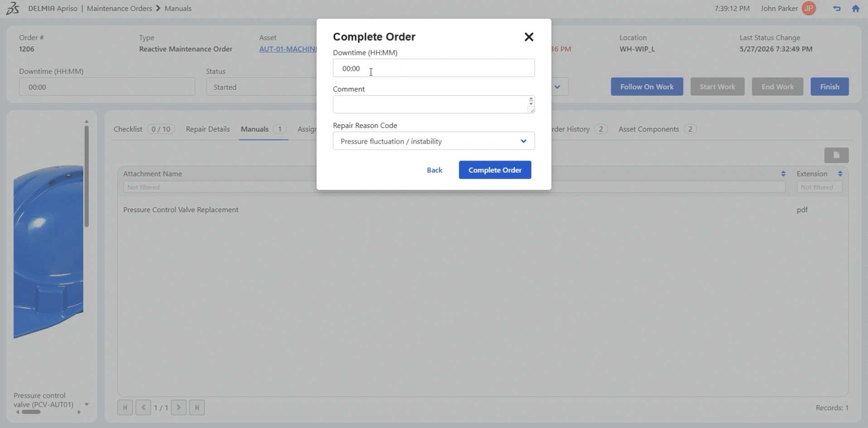Go to first page of records

[125, 407]
